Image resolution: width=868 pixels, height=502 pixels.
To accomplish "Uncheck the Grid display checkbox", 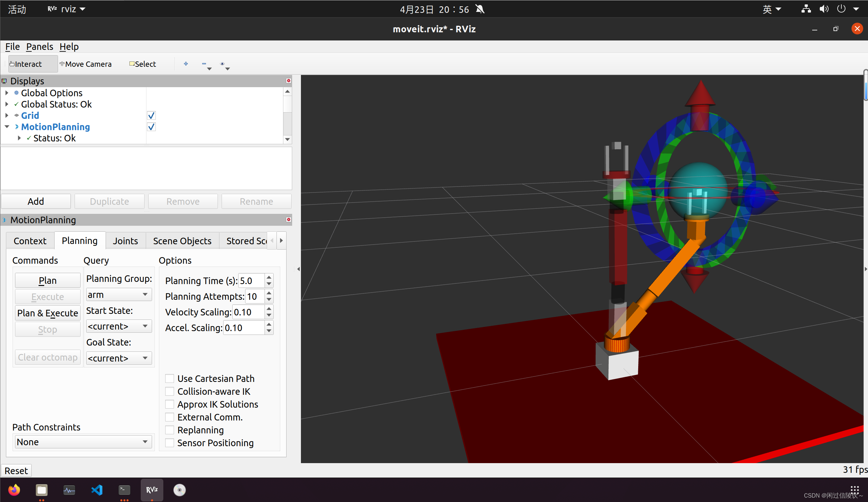I will click(151, 115).
